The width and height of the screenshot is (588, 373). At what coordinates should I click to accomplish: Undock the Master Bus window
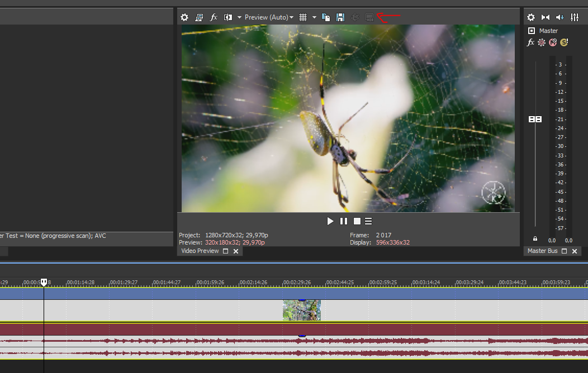click(x=565, y=251)
